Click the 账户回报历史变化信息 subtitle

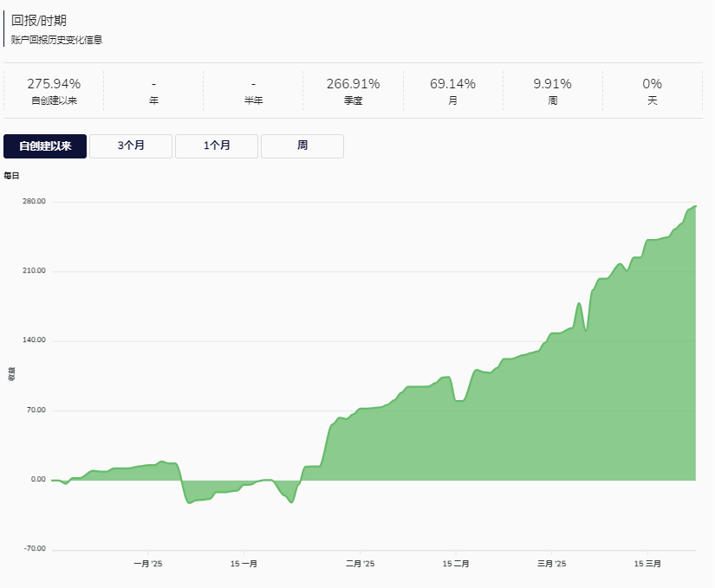click(56, 40)
